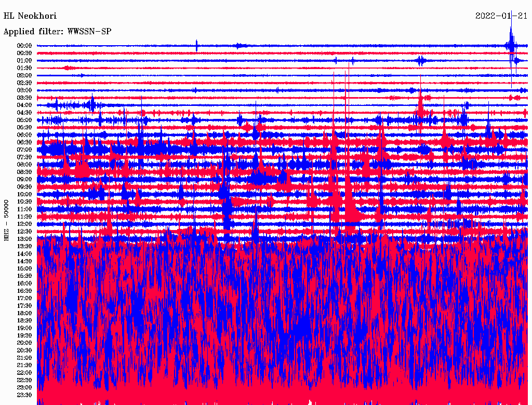Select the 00:00 time row label
This screenshot has height=405, width=532.
tap(24, 46)
